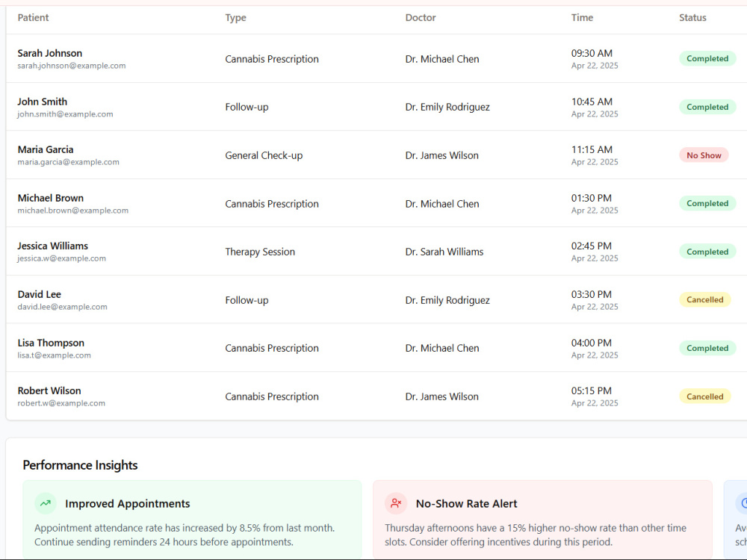Click email david.lee@example.com
This screenshot has width=747, height=560.
(x=63, y=307)
